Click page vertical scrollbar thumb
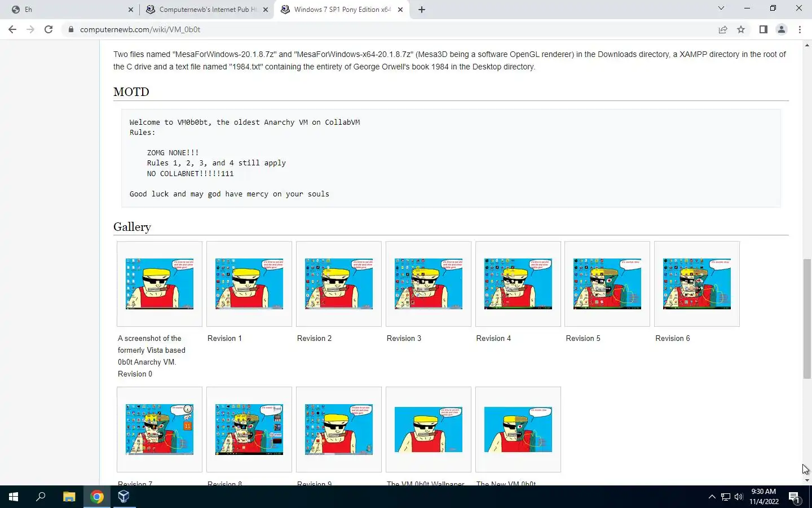The height and width of the screenshot is (508, 812). pyautogui.click(x=807, y=319)
